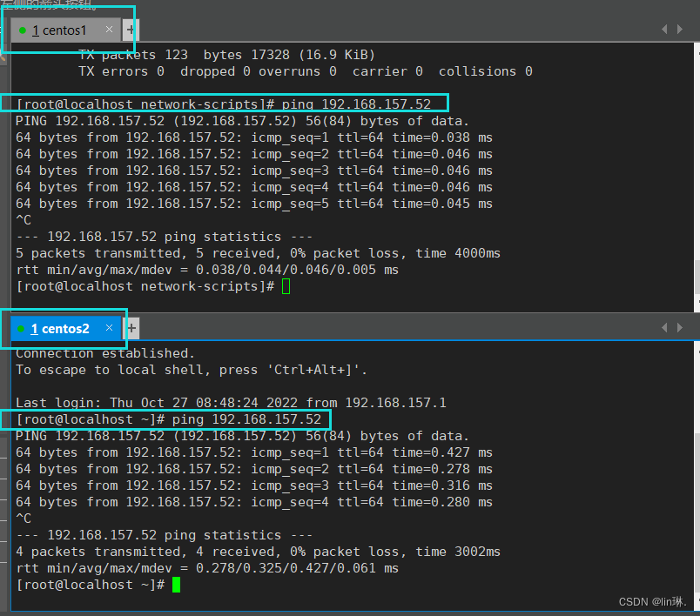Close the centos1 tab

coord(109,30)
